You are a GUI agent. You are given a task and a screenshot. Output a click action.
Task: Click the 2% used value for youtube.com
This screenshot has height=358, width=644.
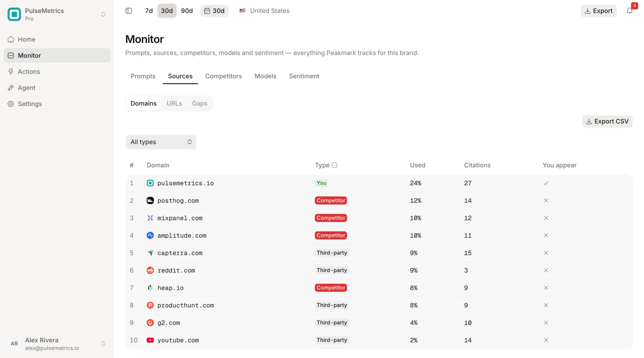414,340
